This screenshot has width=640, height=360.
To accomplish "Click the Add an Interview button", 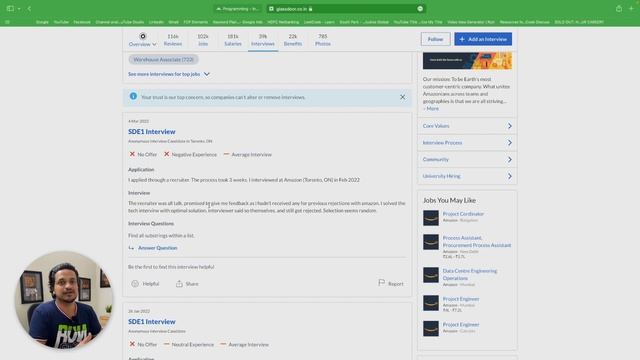I will pyautogui.click(x=483, y=39).
